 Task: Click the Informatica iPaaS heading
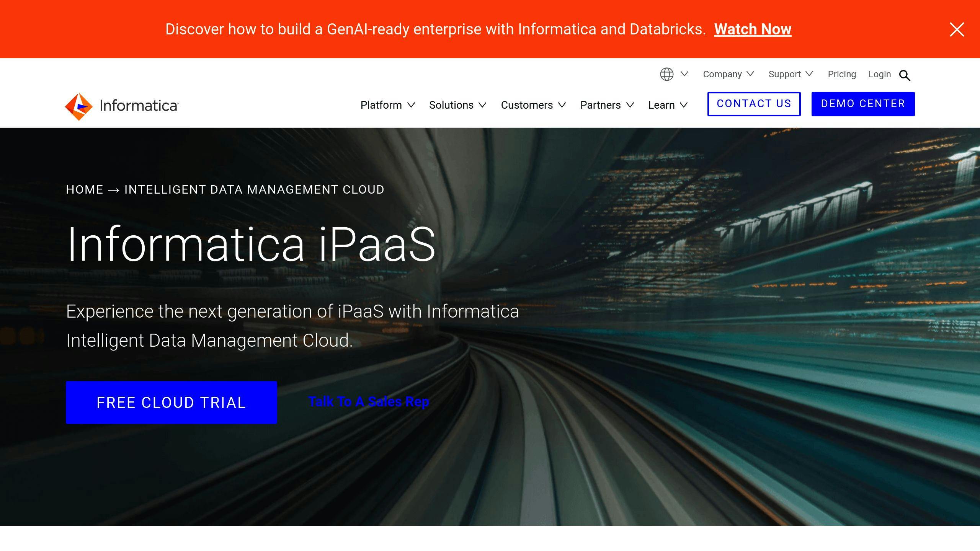(x=251, y=244)
